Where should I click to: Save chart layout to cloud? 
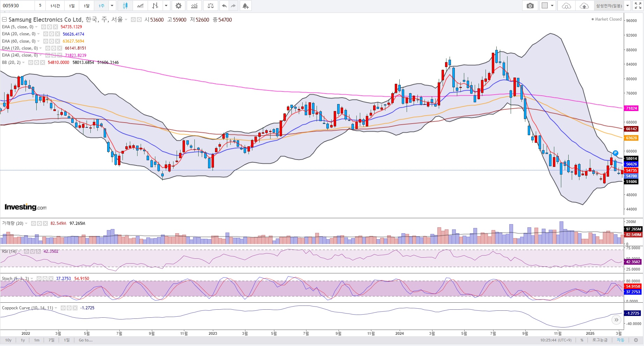tap(584, 6)
